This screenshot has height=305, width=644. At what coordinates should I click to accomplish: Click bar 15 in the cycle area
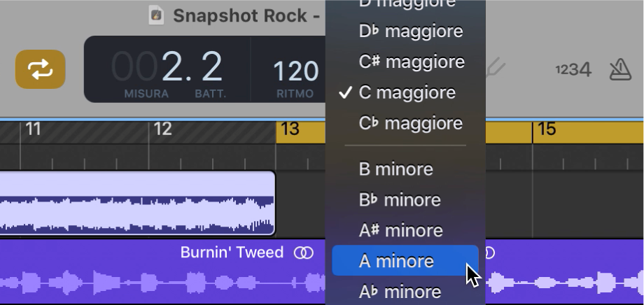(x=547, y=129)
